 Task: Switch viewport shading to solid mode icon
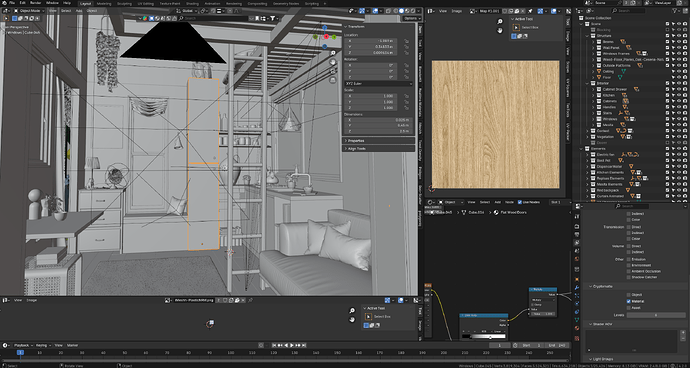click(x=401, y=11)
